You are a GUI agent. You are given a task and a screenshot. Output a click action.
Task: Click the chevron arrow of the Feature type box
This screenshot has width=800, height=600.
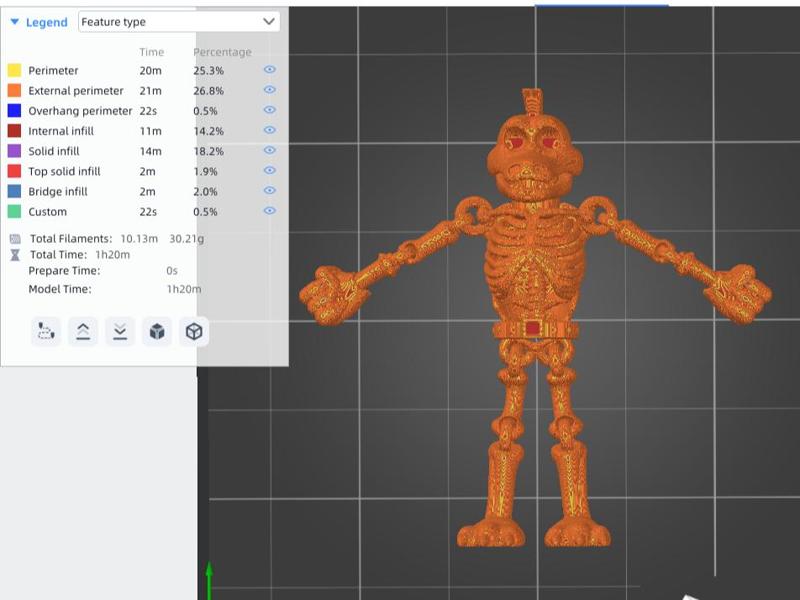click(268, 21)
